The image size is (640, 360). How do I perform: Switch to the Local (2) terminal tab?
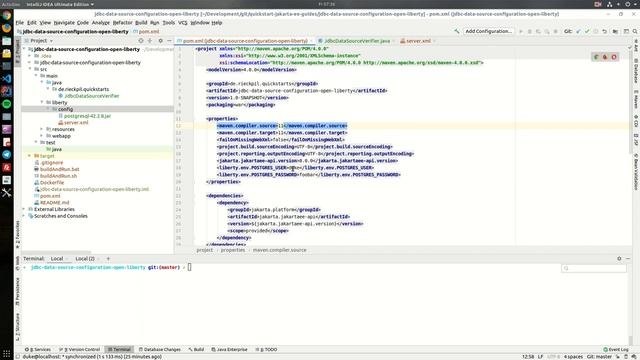(84, 258)
